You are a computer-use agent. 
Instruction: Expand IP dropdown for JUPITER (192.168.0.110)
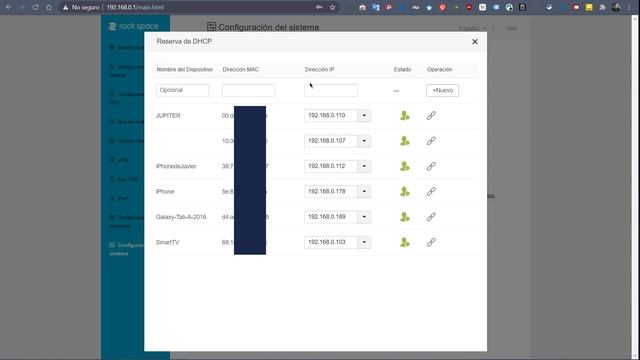tap(364, 116)
